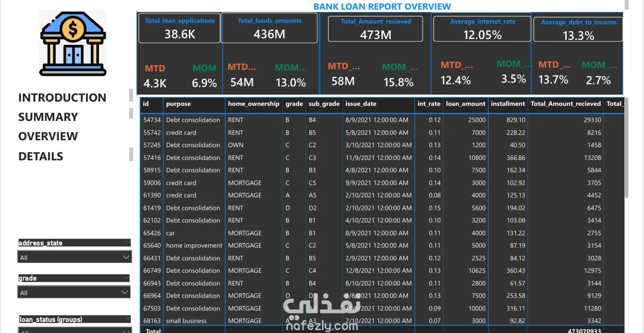Click the Total row label
Viewport: 644px width, 333px height.
[153, 331]
